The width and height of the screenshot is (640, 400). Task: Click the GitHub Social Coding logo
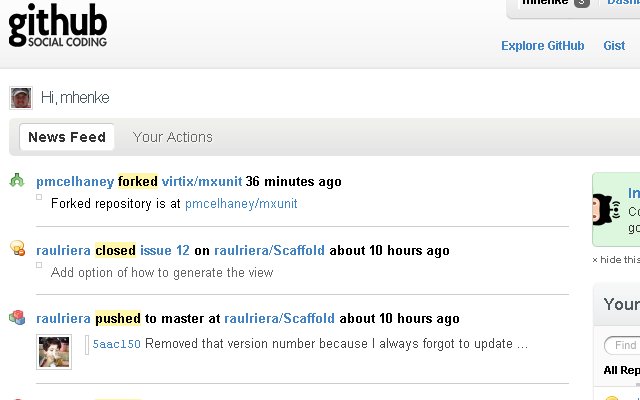click(58, 25)
